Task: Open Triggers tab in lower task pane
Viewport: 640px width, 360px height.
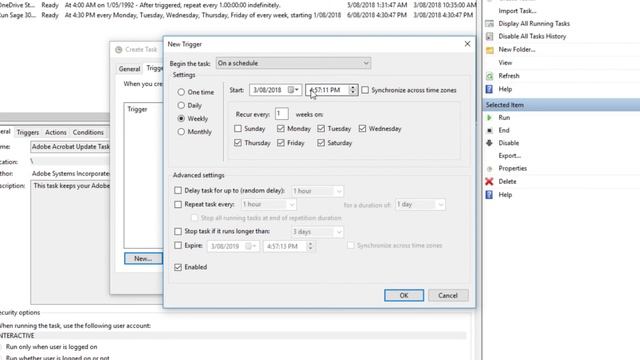Action: [28, 132]
